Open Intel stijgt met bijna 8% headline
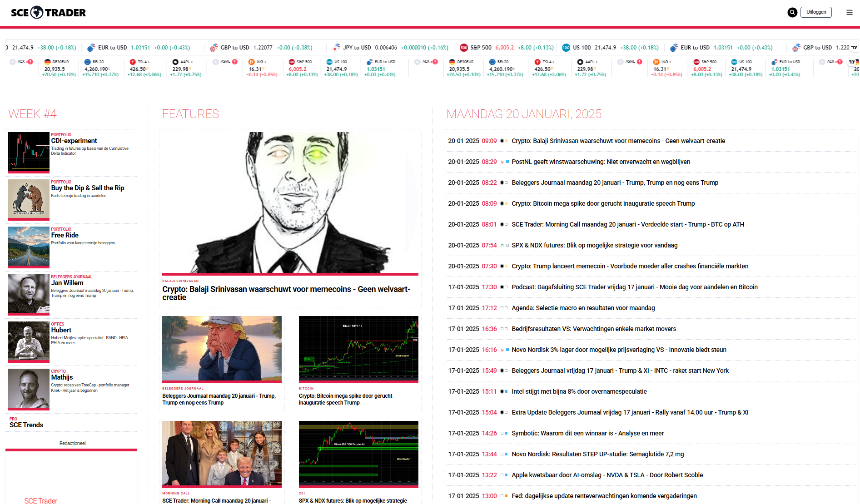The image size is (860, 504). point(579,391)
